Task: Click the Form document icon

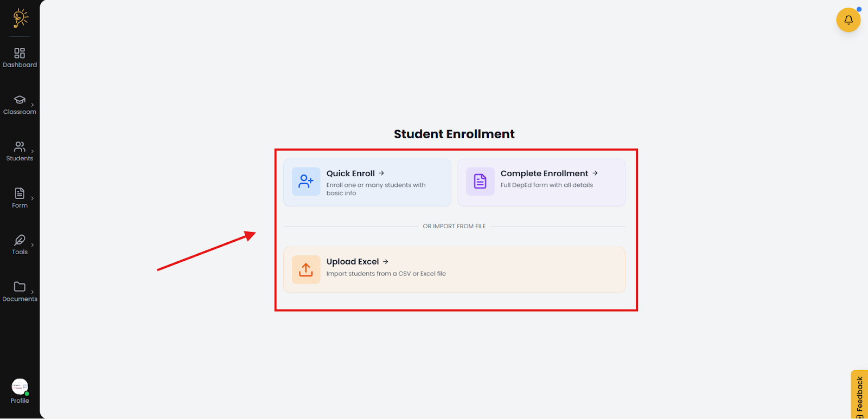Action: [20, 194]
